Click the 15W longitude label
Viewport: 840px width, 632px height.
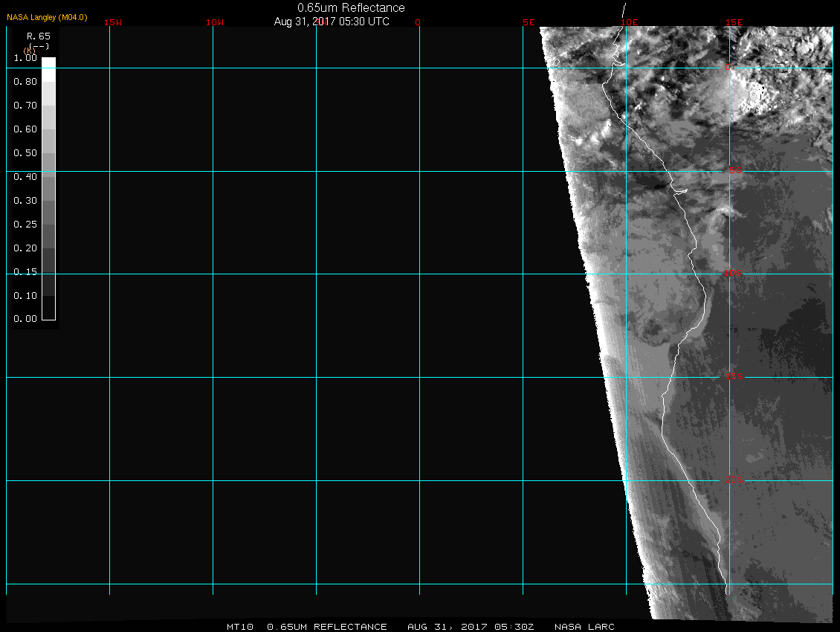113,22
